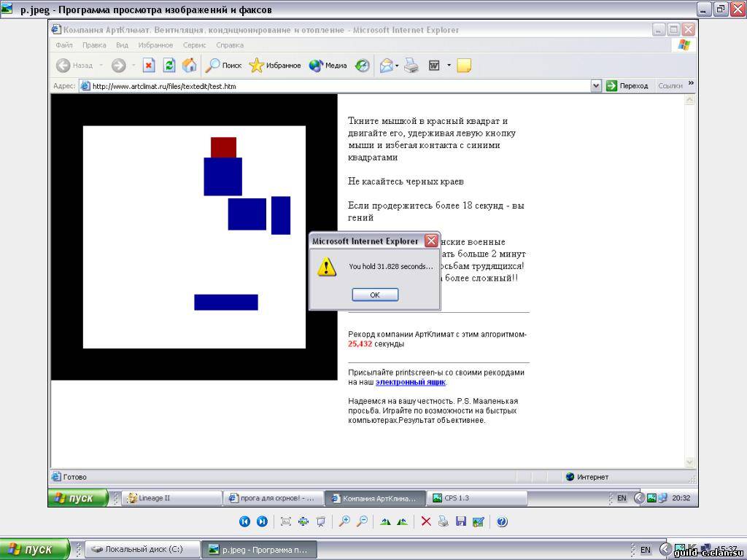Viewport: 747px width, 560px height.
Task: Expand the Word edit dropdown arrow
Action: click(449, 65)
